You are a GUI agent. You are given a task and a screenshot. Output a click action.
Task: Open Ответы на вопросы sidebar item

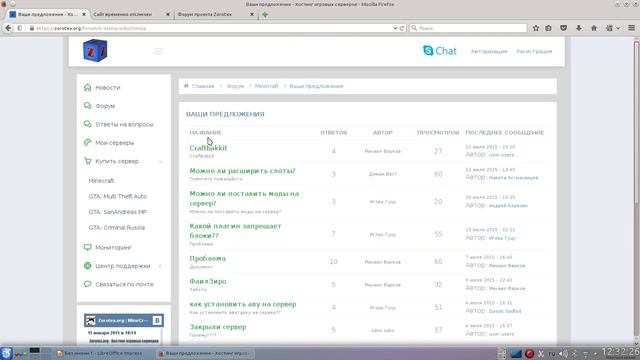[124, 124]
